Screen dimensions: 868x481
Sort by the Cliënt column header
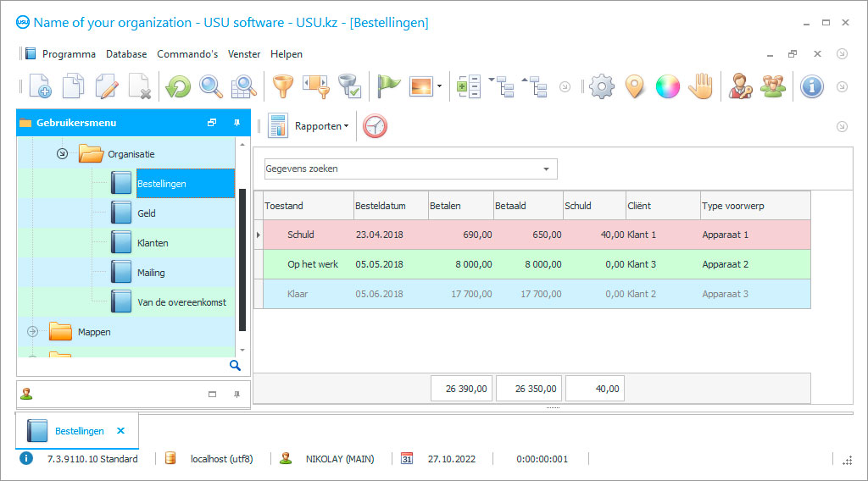click(x=663, y=206)
